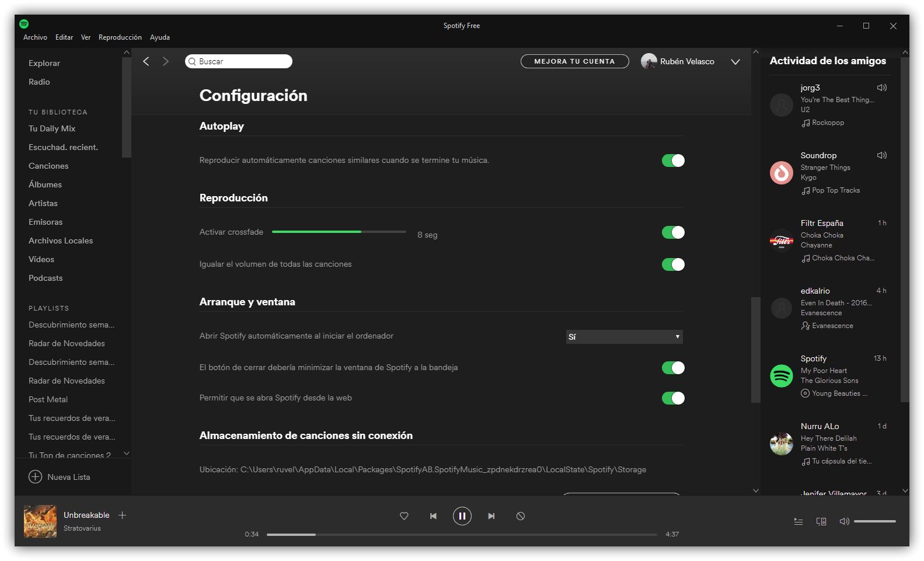Image resolution: width=924 pixels, height=561 pixels.
Task: Skip to previous track
Action: pyautogui.click(x=433, y=516)
